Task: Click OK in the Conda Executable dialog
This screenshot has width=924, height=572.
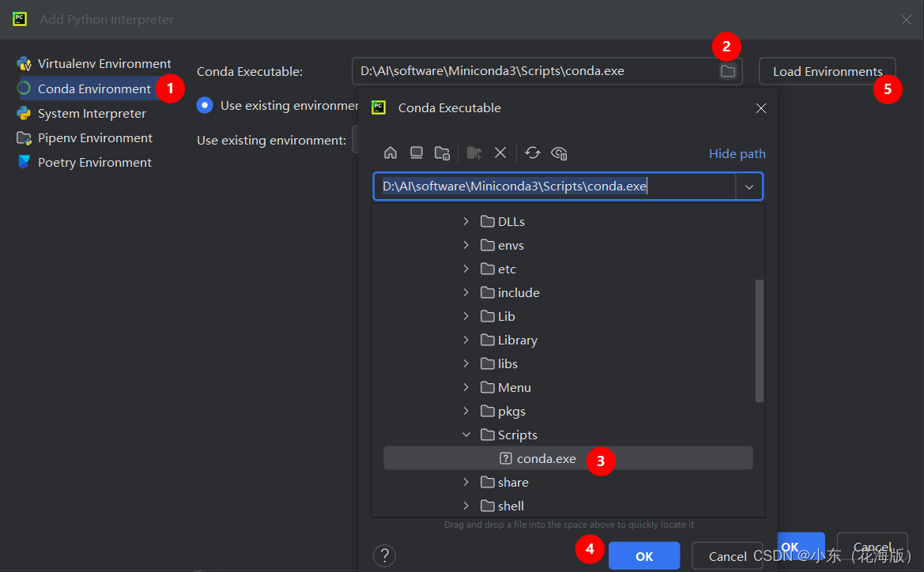Action: 644,556
